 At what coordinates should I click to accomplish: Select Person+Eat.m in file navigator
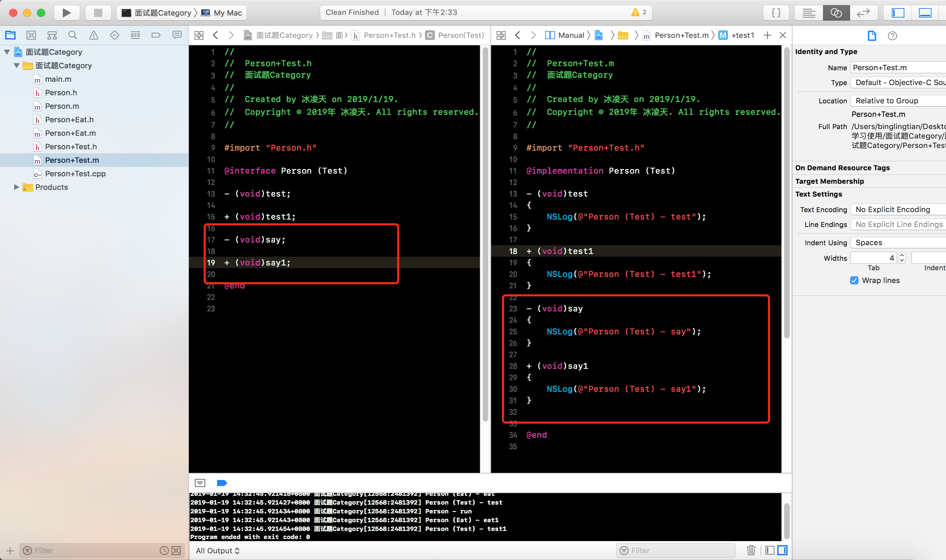pos(70,133)
